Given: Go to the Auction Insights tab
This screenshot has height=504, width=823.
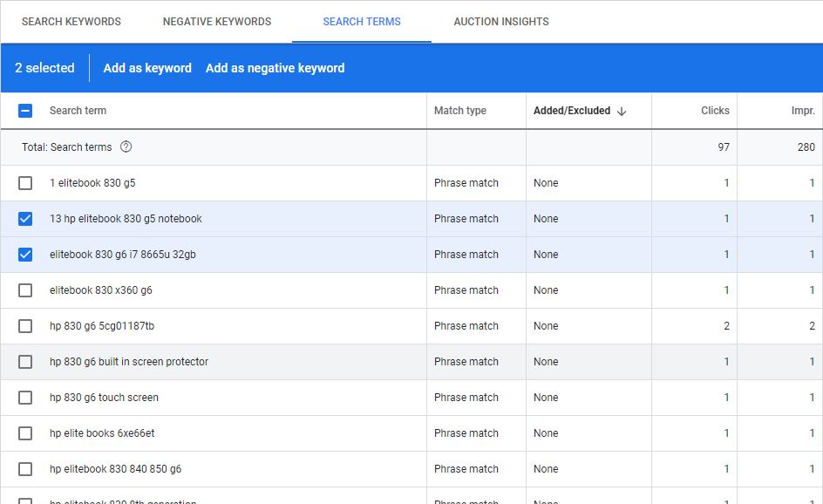Looking at the screenshot, I should [501, 22].
